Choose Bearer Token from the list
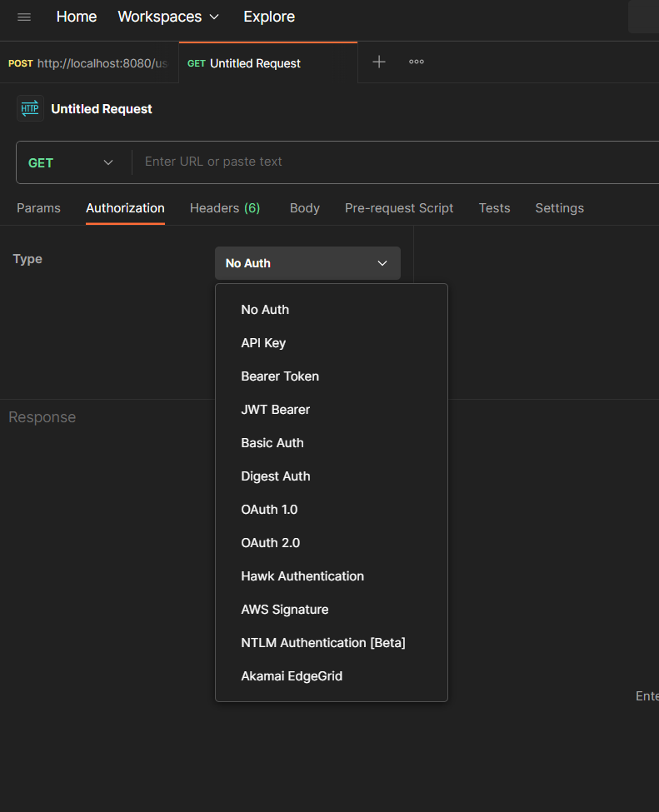 pyautogui.click(x=280, y=376)
